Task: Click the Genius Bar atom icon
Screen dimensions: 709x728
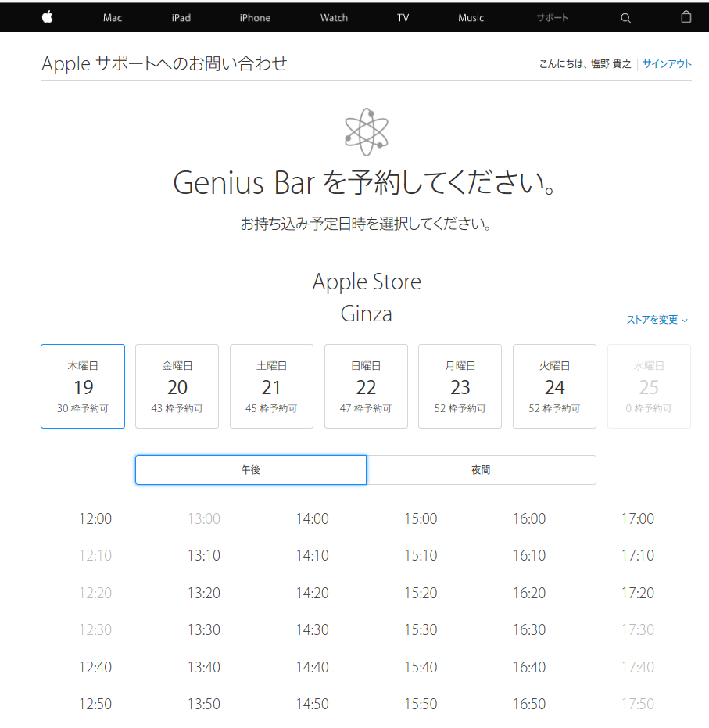Action: click(x=367, y=132)
